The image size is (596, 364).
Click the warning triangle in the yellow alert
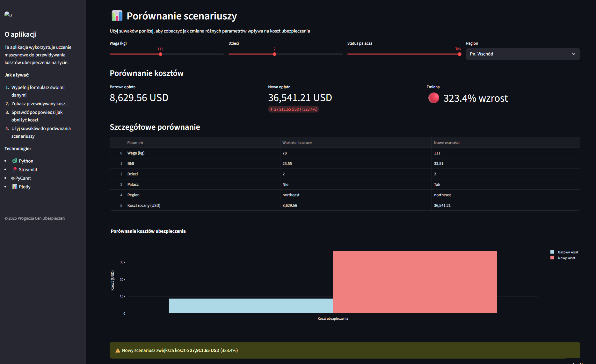pyautogui.click(x=118, y=351)
